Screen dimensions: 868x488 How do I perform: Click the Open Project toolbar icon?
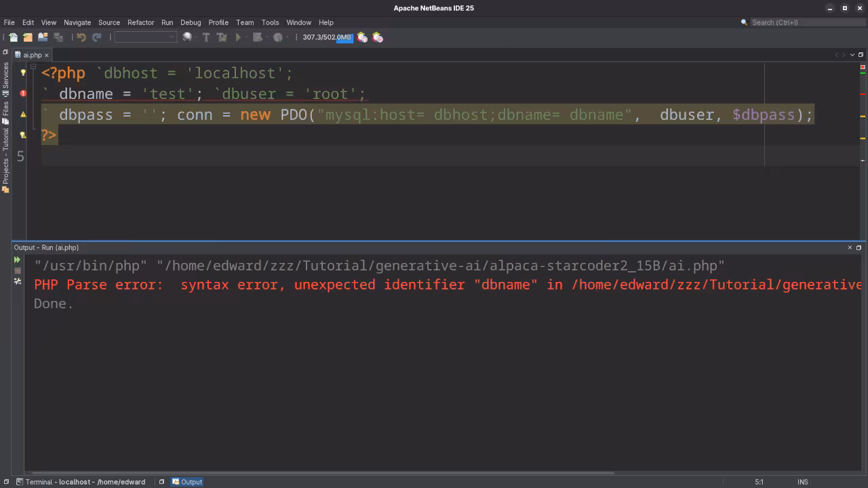pos(43,37)
